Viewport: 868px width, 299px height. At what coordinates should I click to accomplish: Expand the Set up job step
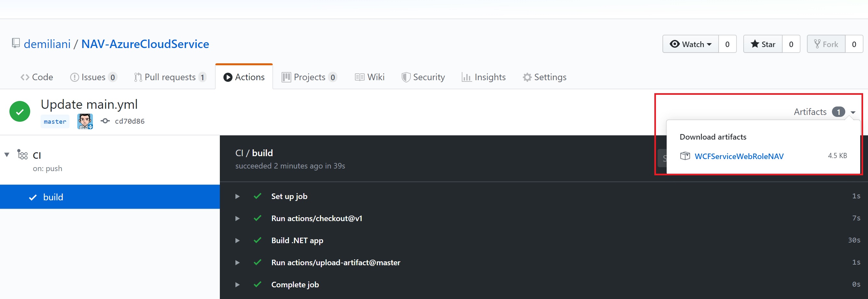tap(238, 196)
